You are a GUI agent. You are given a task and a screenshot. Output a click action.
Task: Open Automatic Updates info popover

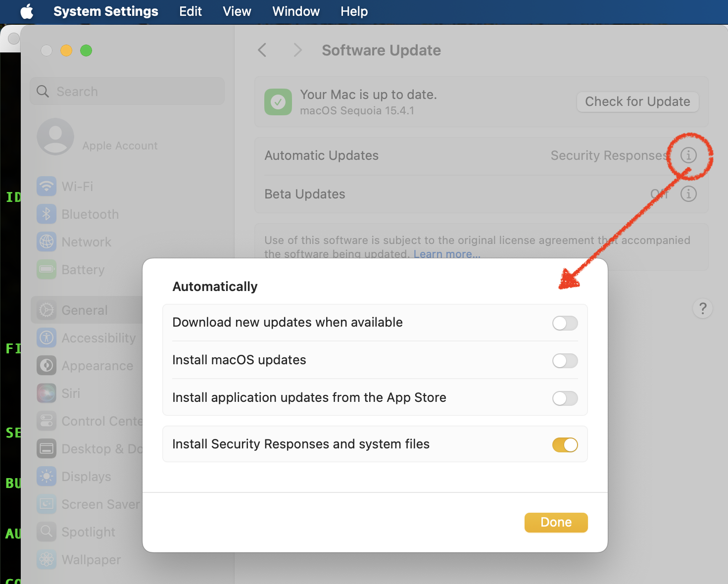688,155
